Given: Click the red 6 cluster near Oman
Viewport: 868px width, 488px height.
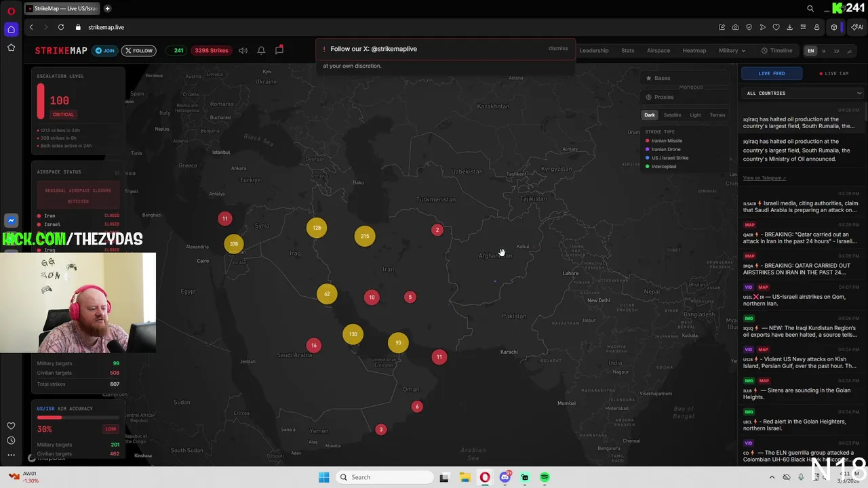Looking at the screenshot, I should [x=417, y=406].
